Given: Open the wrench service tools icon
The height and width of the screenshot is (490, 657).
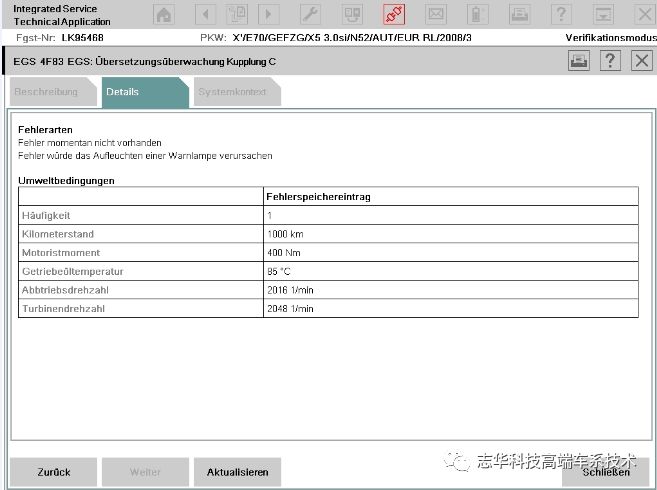Looking at the screenshot, I should click(x=310, y=14).
